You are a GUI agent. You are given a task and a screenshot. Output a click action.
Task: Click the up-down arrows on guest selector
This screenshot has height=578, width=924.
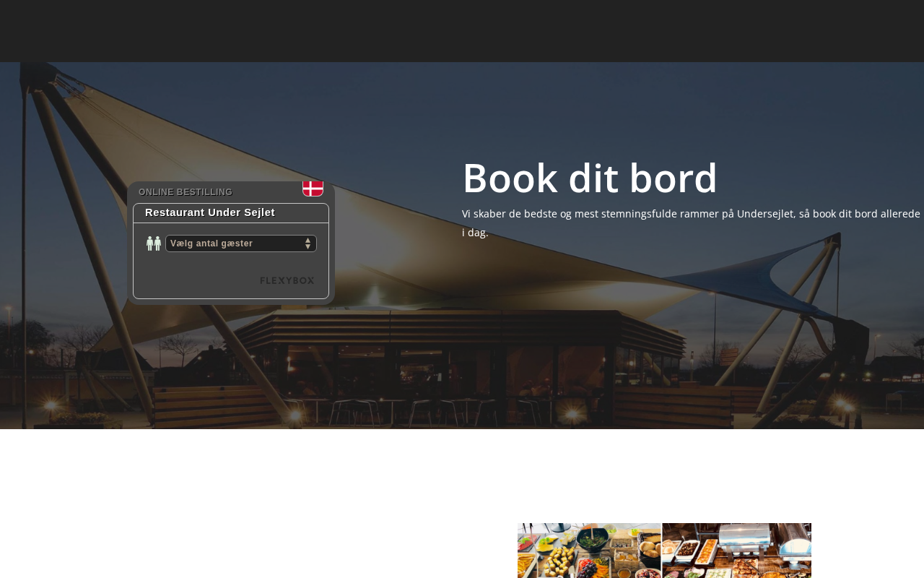click(308, 243)
